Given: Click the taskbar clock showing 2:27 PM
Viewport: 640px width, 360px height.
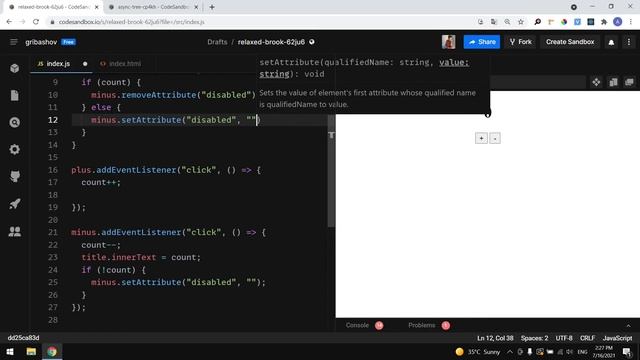Looking at the screenshot, I should [603, 351].
